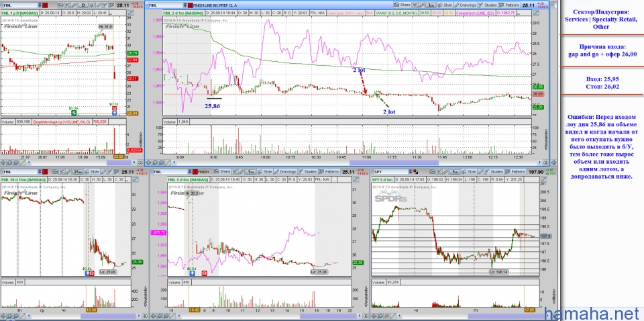Click studies icon on FINL daily chart toolbar
The height and width of the screenshot is (321, 644).
105,5
